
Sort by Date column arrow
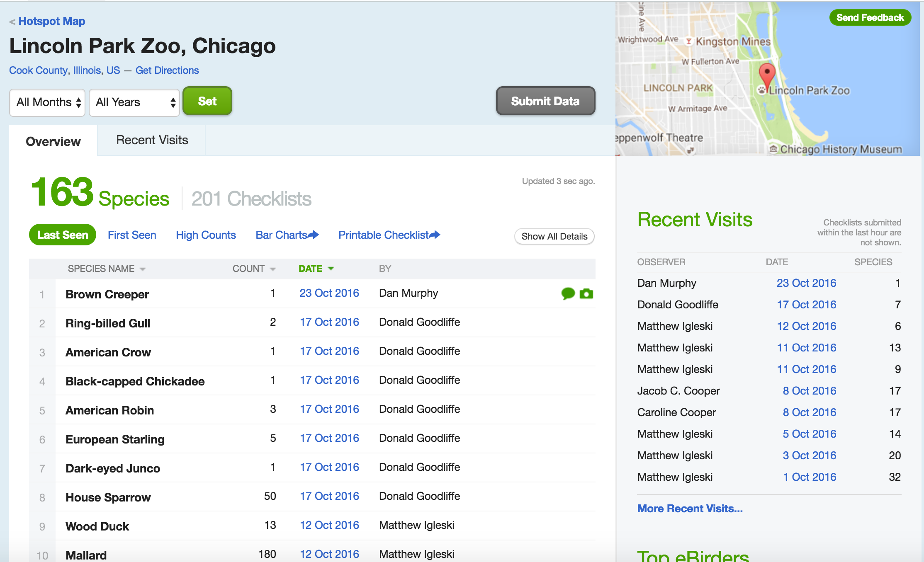click(x=331, y=269)
